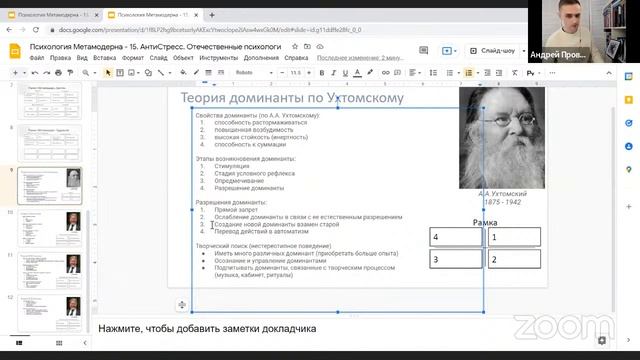Image resolution: width=640 pixels, height=360 pixels.
Task: Toggle the bulleted list button
Action: point(449,73)
